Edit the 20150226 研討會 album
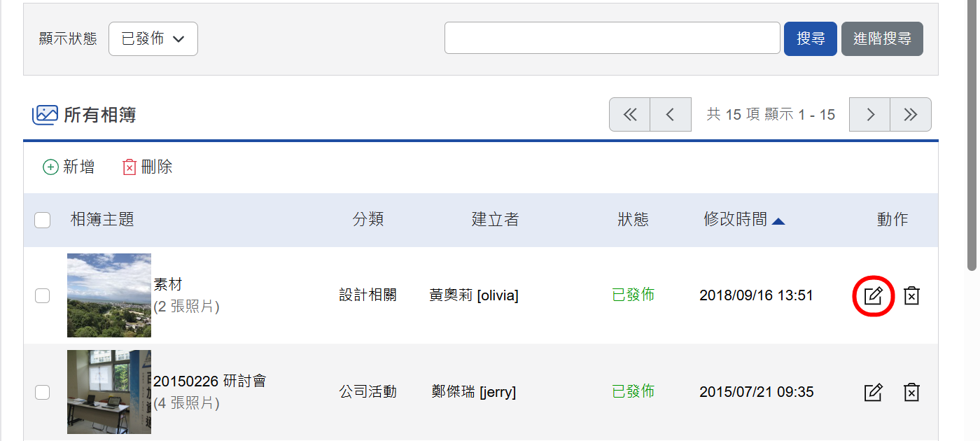The width and height of the screenshot is (980, 441). 873,392
